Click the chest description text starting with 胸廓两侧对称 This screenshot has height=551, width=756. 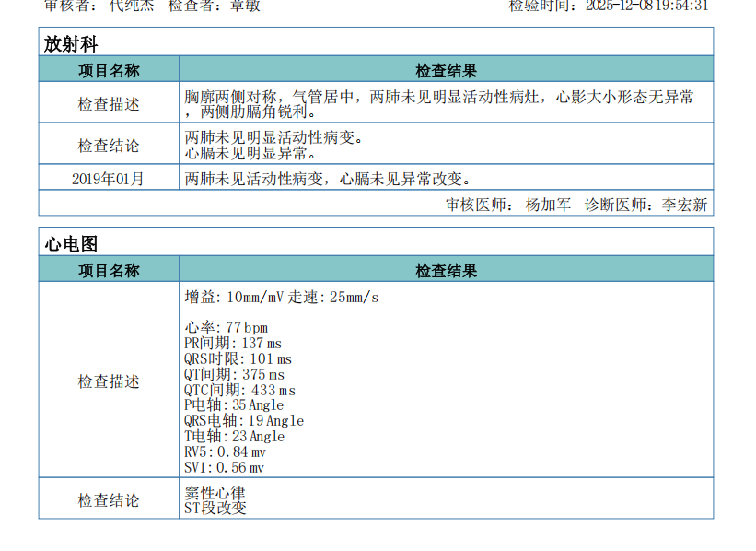point(438,97)
